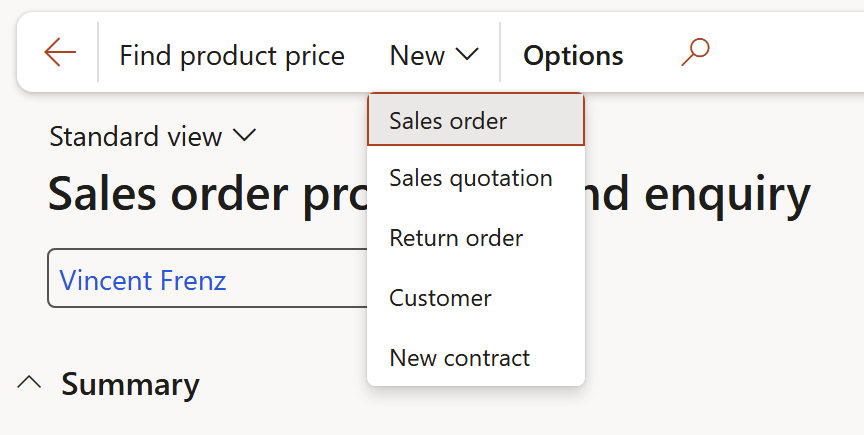This screenshot has width=864, height=435.
Task: Open search using the magnifier icon
Action: pos(694,52)
